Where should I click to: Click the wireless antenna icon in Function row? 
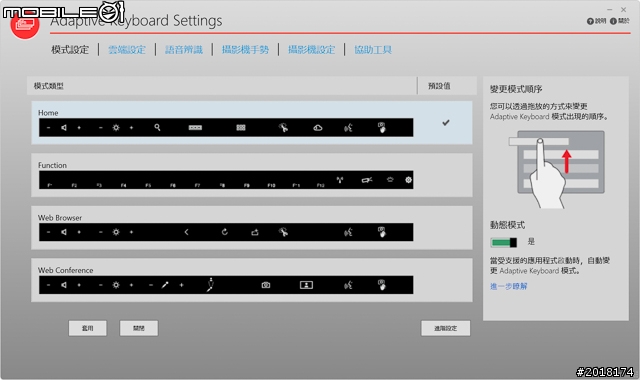(340, 180)
